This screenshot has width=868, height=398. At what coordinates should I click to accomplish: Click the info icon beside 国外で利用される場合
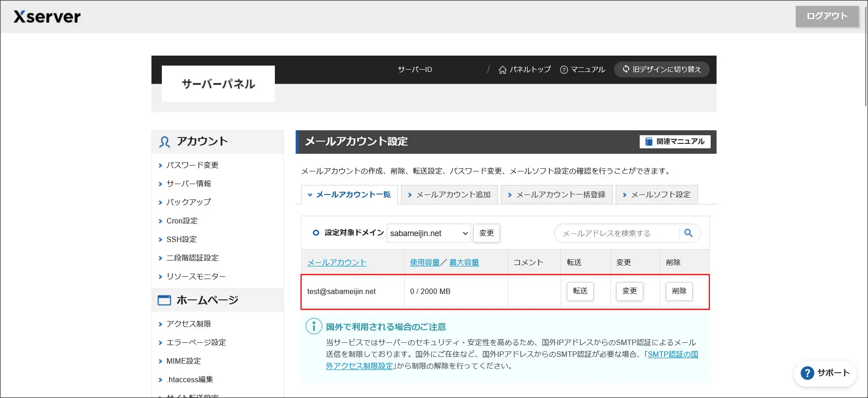[x=314, y=326]
